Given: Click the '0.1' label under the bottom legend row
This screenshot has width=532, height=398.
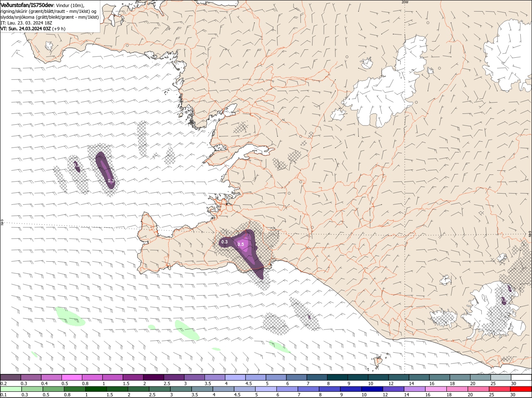Looking at the screenshot, I should (x=3, y=395).
